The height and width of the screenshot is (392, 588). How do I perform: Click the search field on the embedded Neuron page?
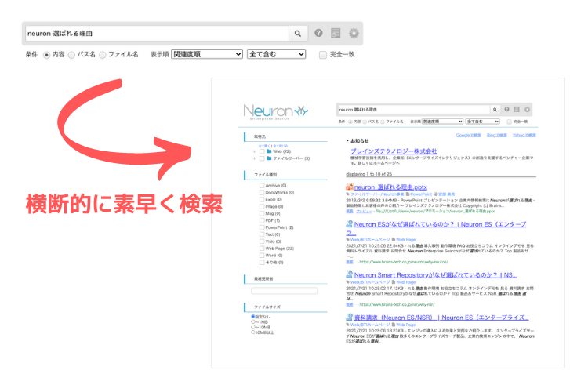(x=414, y=110)
